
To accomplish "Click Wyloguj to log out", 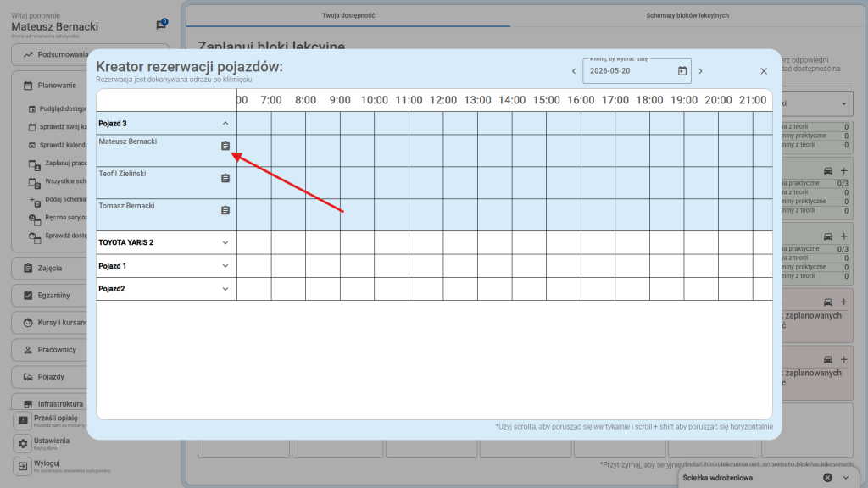I will pyautogui.click(x=47, y=464).
